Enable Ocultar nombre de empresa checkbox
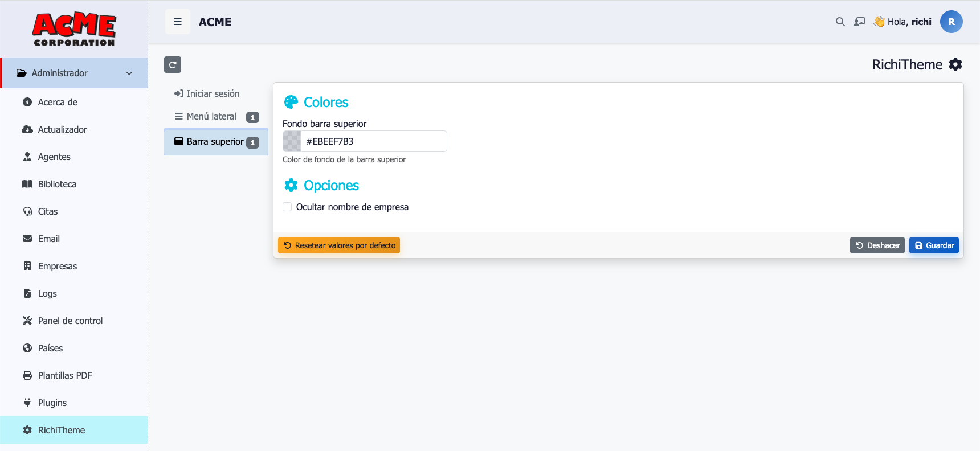Image resolution: width=980 pixels, height=451 pixels. tap(288, 207)
